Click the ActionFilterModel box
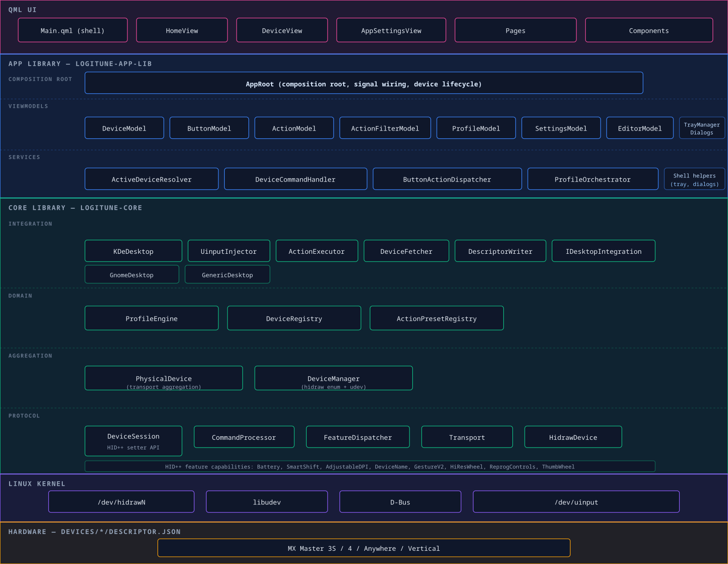This screenshot has height=564, width=728. click(385, 128)
